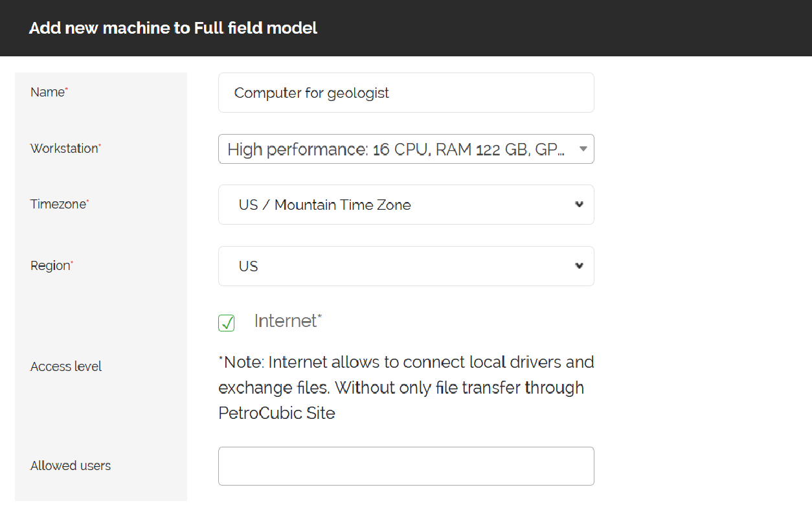Open the Workstation dropdown arrow

click(583, 149)
